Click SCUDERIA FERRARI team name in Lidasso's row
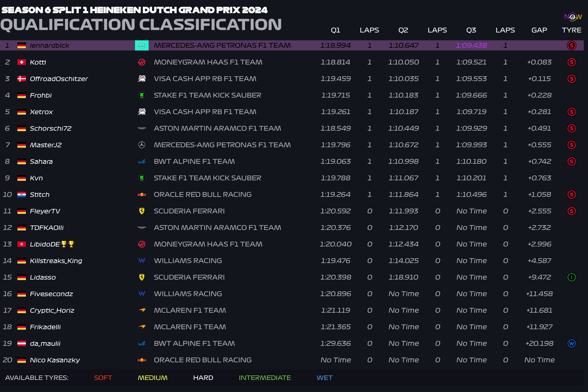The width and height of the screenshot is (588, 392). point(189,277)
